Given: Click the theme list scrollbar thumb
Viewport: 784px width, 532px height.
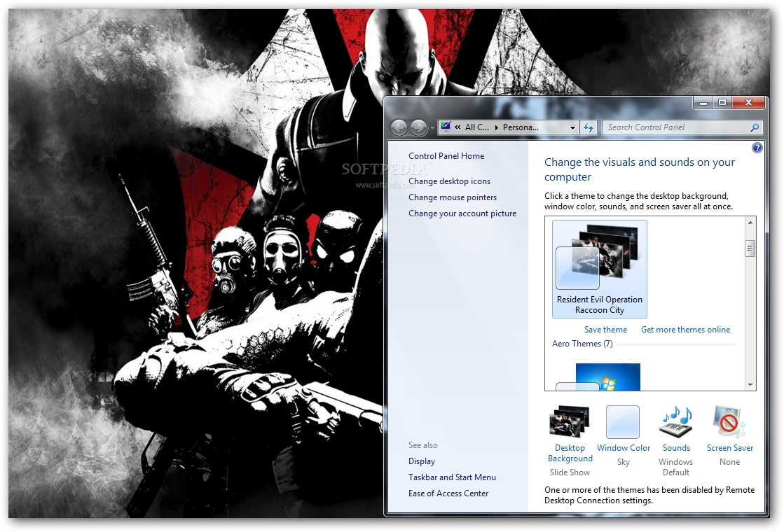Looking at the screenshot, I should click(x=750, y=248).
